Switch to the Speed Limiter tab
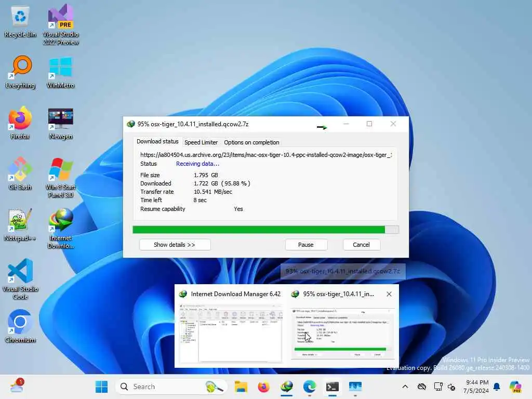Image resolution: width=532 pixels, height=399 pixels. pos(201,142)
